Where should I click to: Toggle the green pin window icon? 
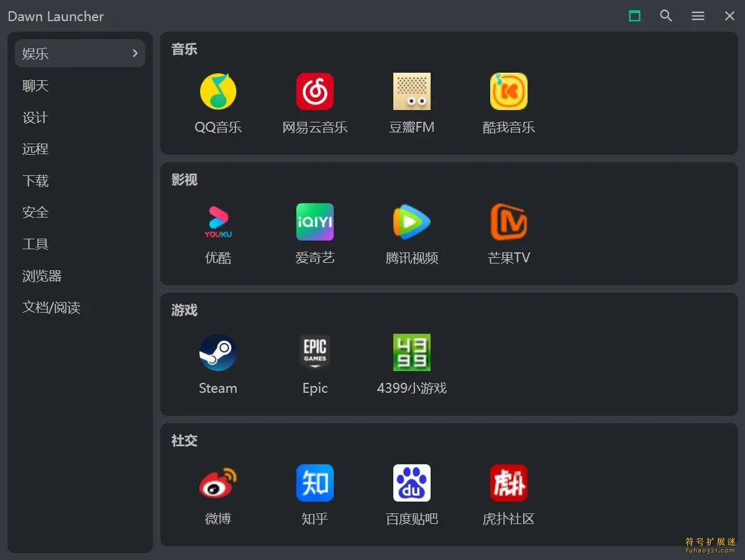(x=635, y=16)
